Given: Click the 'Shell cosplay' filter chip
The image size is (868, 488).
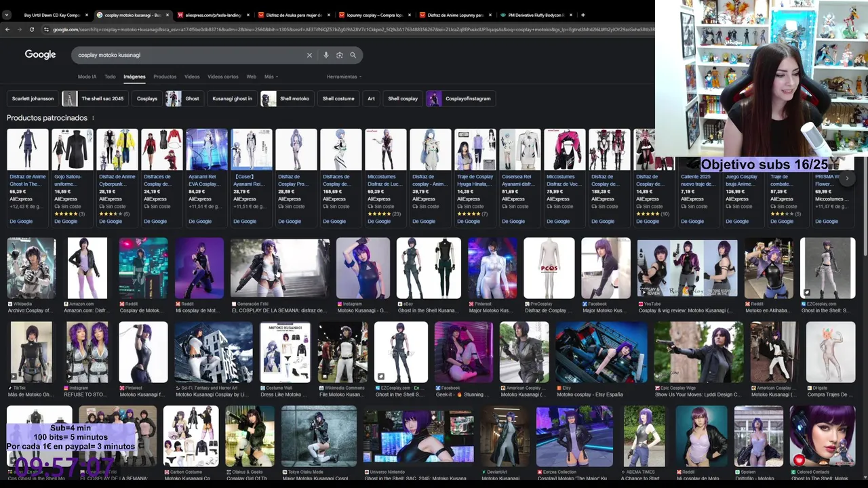Looking at the screenshot, I should [403, 98].
